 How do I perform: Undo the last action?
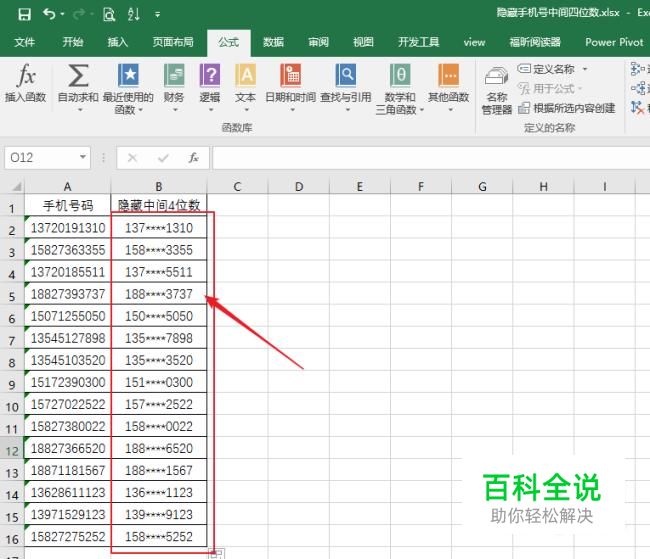point(49,15)
